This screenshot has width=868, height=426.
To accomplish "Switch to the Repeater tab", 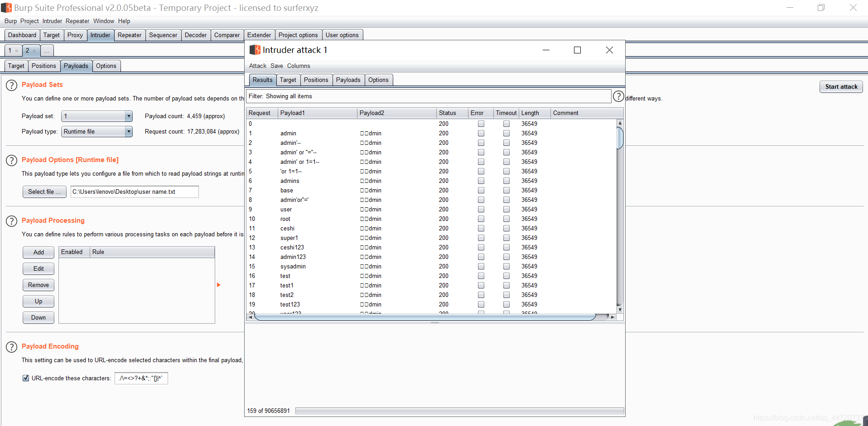I will coord(130,35).
